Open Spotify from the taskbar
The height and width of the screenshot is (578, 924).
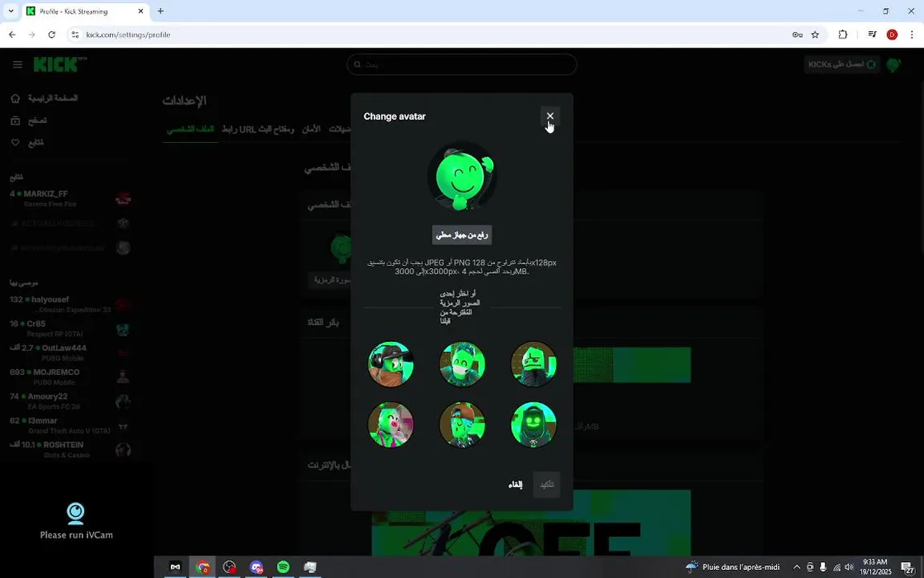283,567
